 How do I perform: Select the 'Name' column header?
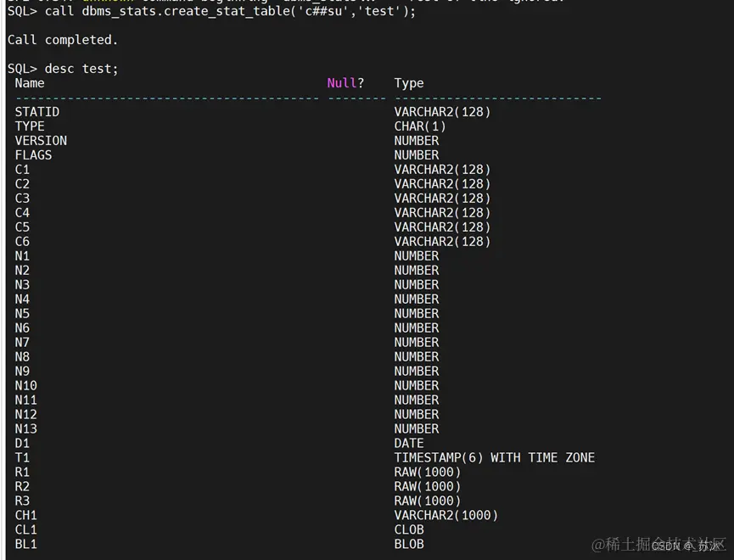click(x=30, y=83)
